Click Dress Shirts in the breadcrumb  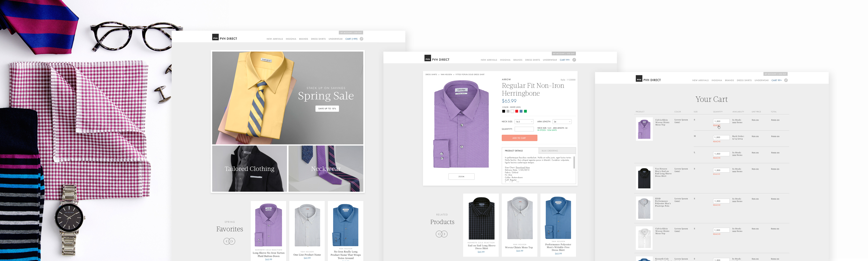[x=431, y=74]
